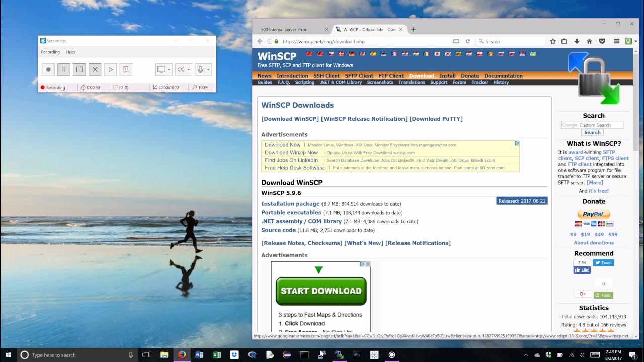Open the microphone dropdown in Screenbits
Viewport: 644px width, 362px height.
coord(203,69)
